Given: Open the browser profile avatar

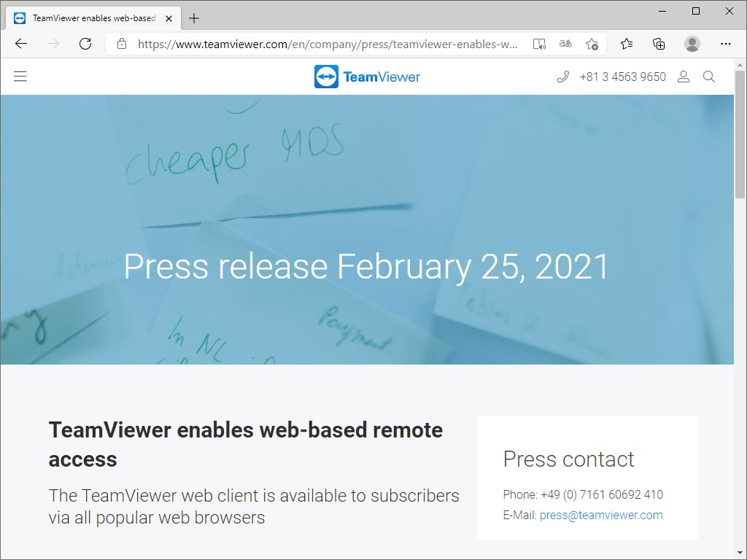Looking at the screenshot, I should pos(692,44).
